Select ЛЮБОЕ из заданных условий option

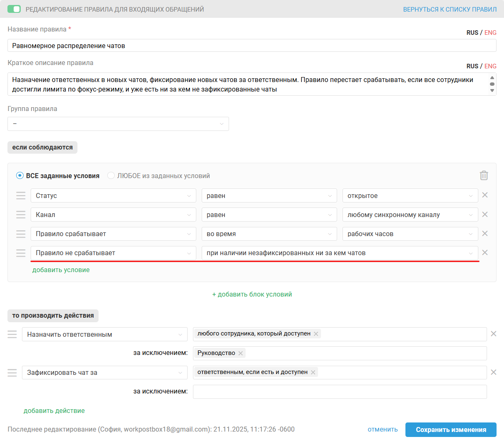(x=111, y=176)
